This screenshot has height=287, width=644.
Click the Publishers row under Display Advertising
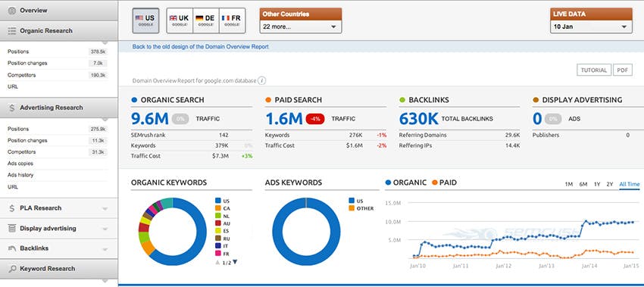581,135
